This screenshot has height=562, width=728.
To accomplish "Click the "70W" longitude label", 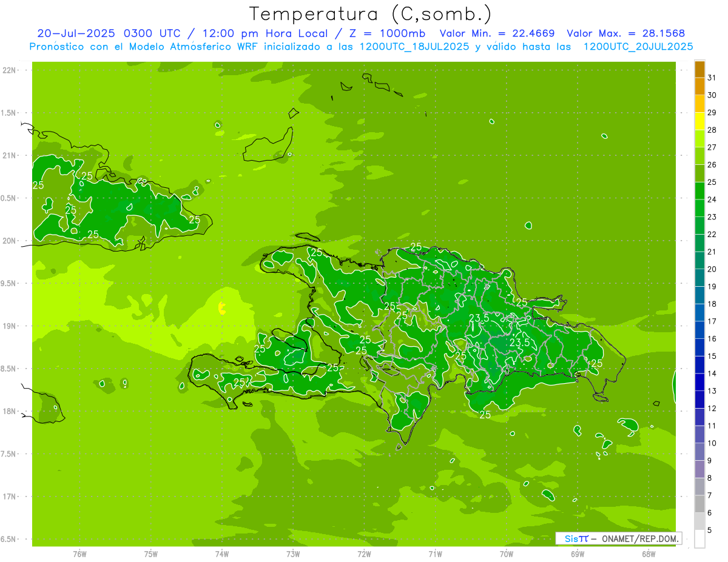I will pyautogui.click(x=507, y=554).
